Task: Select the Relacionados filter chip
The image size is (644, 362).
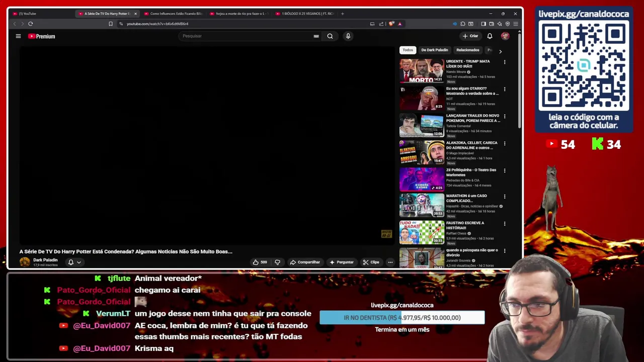Action: (x=468, y=50)
